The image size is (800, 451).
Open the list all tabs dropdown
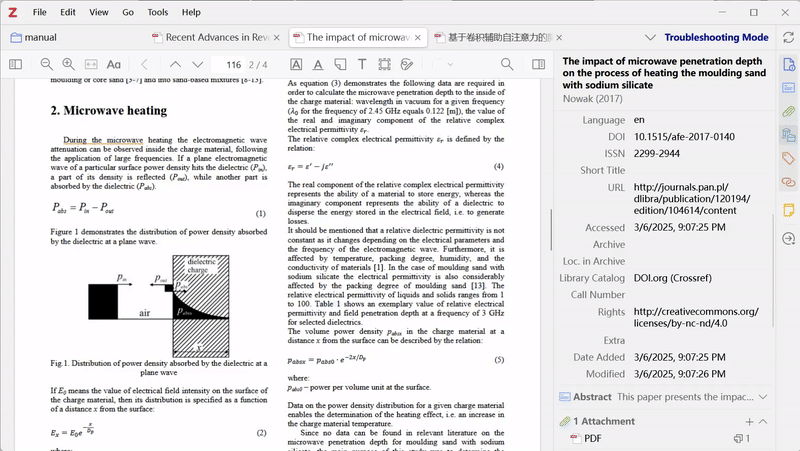pyautogui.click(x=650, y=37)
